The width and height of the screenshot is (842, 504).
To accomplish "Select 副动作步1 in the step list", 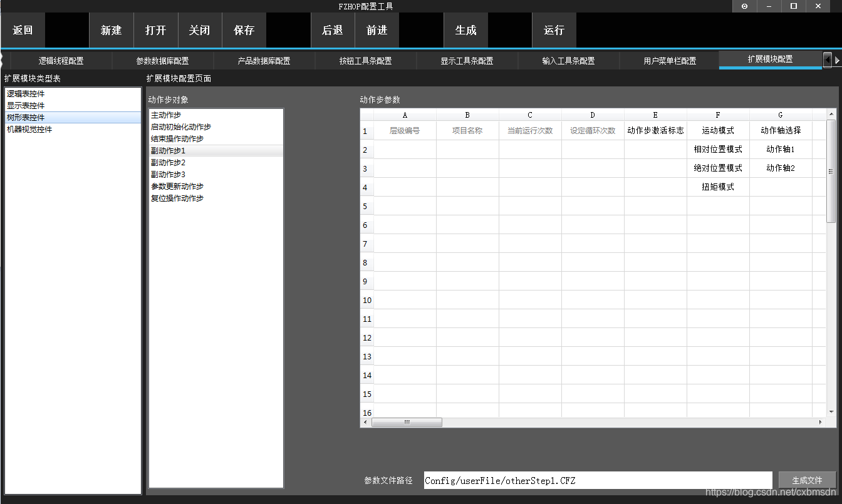I will (216, 150).
